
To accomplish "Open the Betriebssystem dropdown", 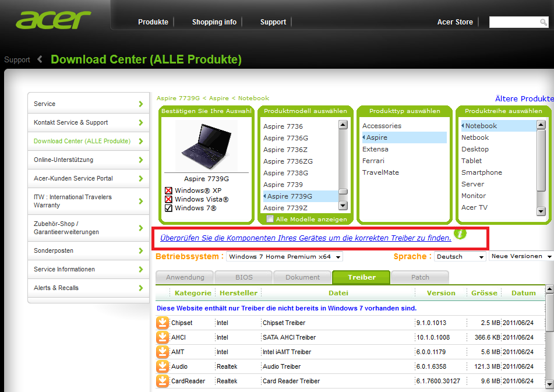I will 284,256.
